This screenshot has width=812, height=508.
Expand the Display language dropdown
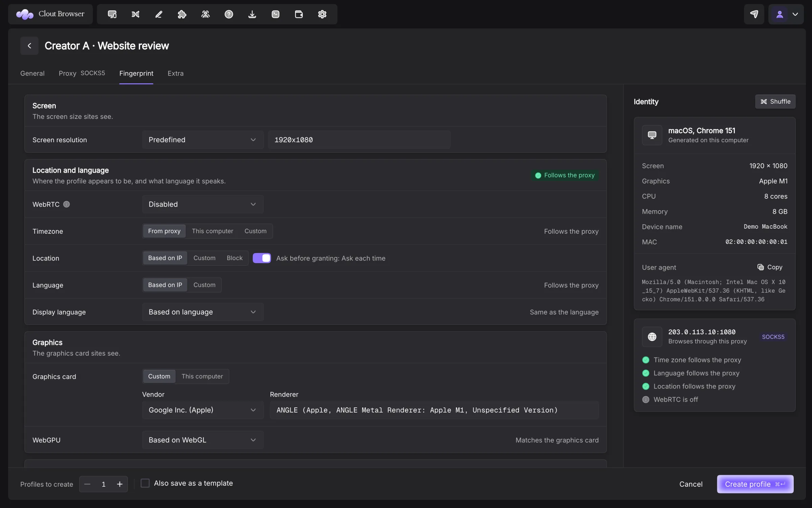point(203,312)
